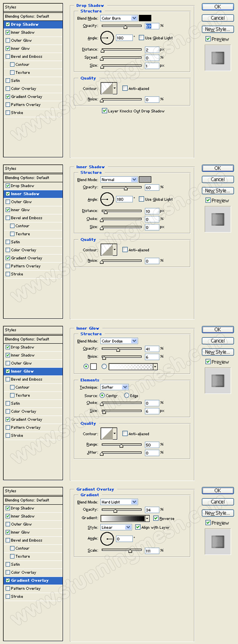
Task: Enable Anti-aliased in Drop Shadow Quality
Action: 125,88
